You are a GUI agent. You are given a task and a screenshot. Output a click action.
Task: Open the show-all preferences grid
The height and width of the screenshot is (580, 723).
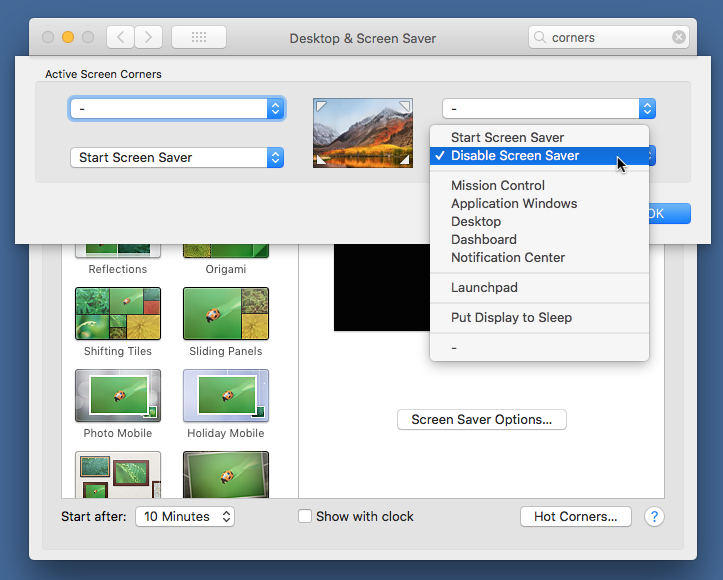coord(198,38)
